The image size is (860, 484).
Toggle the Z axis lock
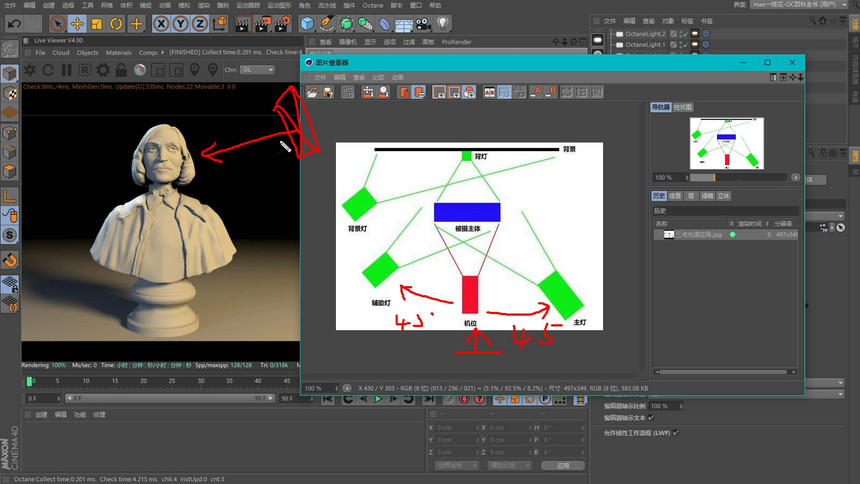200,23
